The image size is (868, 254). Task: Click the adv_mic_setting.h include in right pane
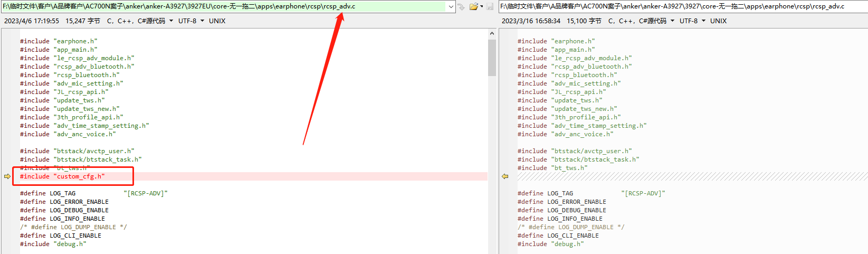[x=569, y=83]
